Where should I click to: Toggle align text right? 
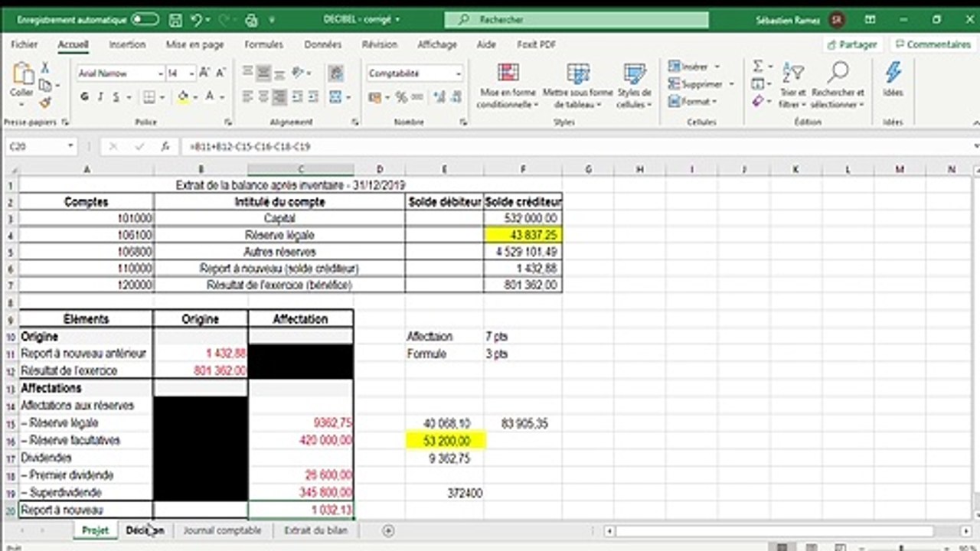(280, 97)
